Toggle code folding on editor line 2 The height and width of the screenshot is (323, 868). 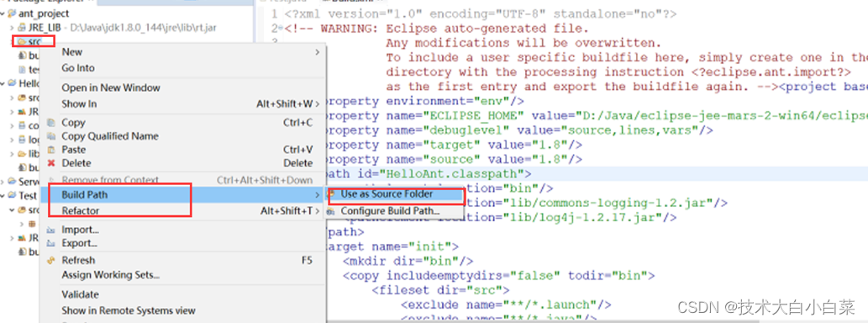[x=281, y=28]
